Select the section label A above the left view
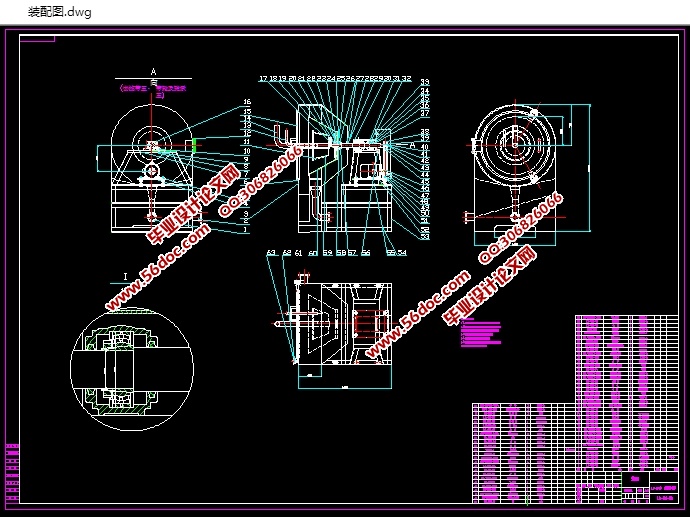 point(154,72)
